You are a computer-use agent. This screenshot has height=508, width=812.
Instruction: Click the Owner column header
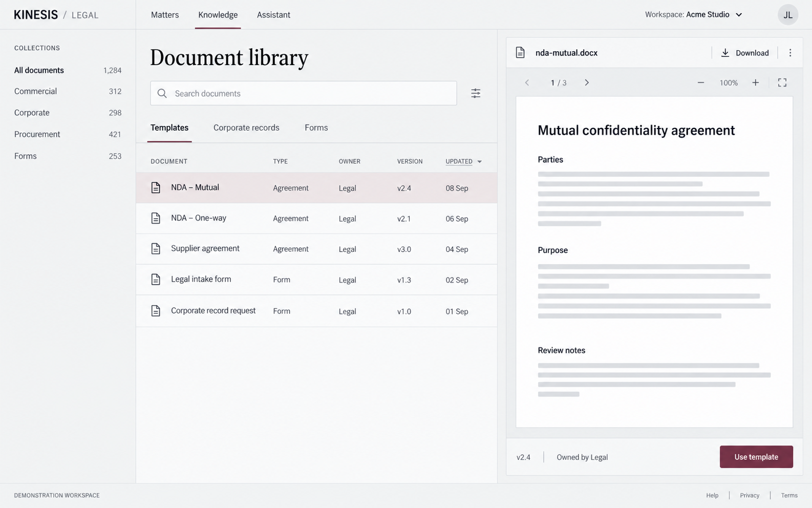coord(350,161)
